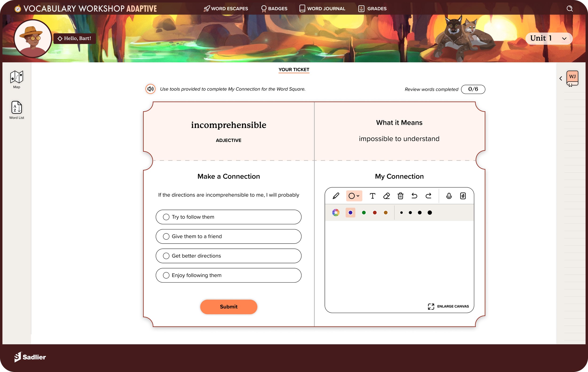Click the Your Ticket tab
588x372 pixels.
pos(294,70)
